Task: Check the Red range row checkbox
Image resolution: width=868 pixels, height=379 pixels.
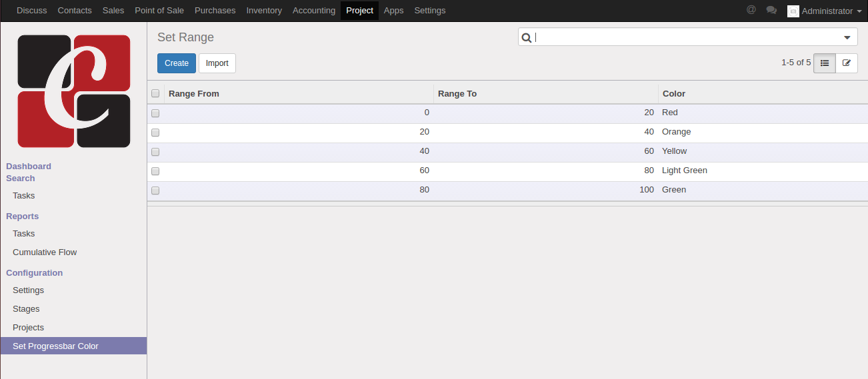Action: 155,113
